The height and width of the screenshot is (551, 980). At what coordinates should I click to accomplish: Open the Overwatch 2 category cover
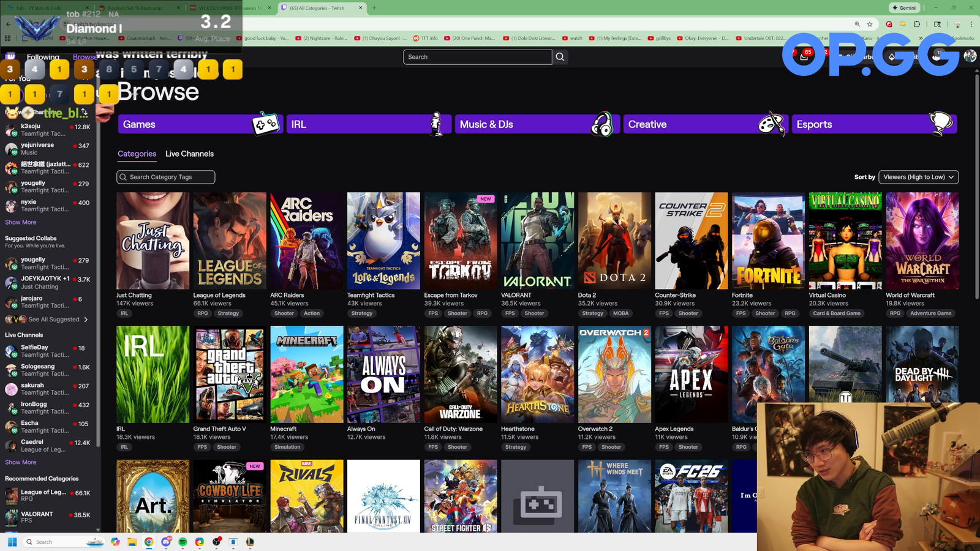pos(614,374)
